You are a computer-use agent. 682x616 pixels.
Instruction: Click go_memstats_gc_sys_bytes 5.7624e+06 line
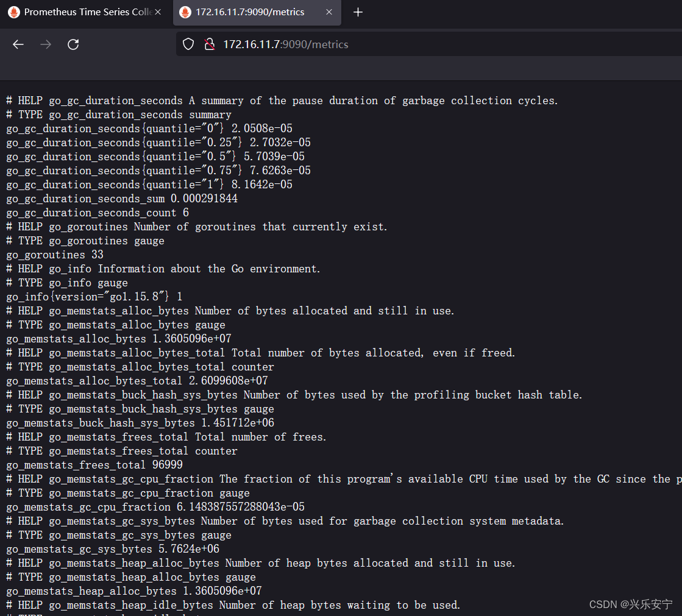point(113,549)
